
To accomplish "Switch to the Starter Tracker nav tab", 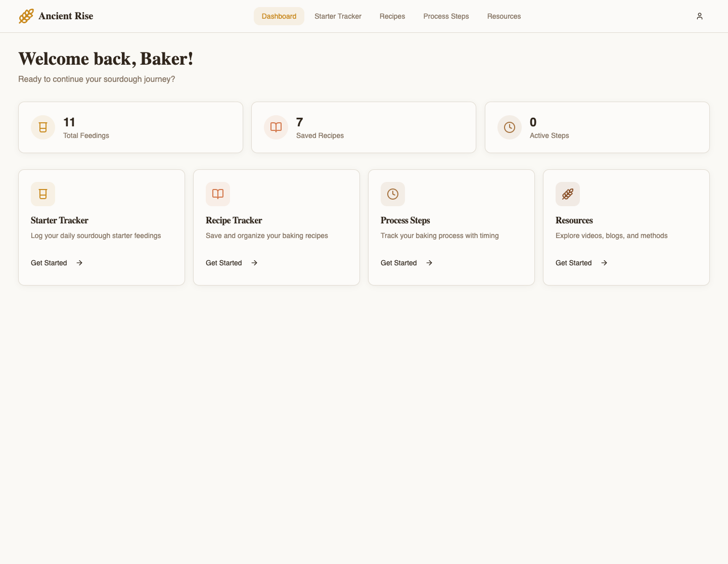I will click(338, 16).
